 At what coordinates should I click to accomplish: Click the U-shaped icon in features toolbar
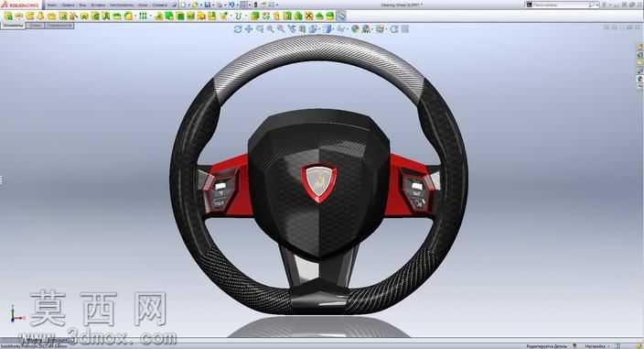(238, 16)
